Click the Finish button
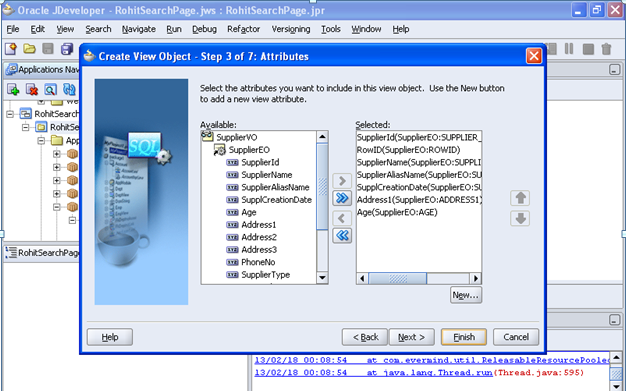 coord(464,337)
